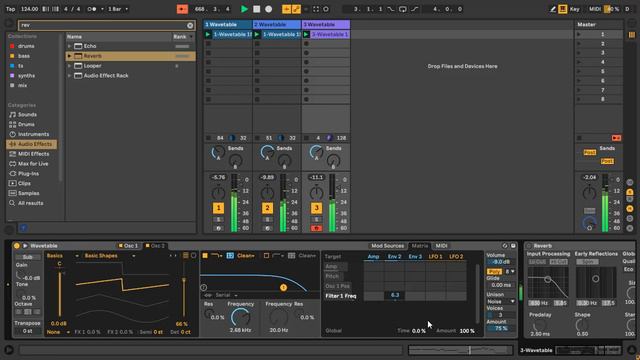Toggle Key map mode
Image resolution: width=640 pixels, height=360 pixels.
[x=575, y=9]
